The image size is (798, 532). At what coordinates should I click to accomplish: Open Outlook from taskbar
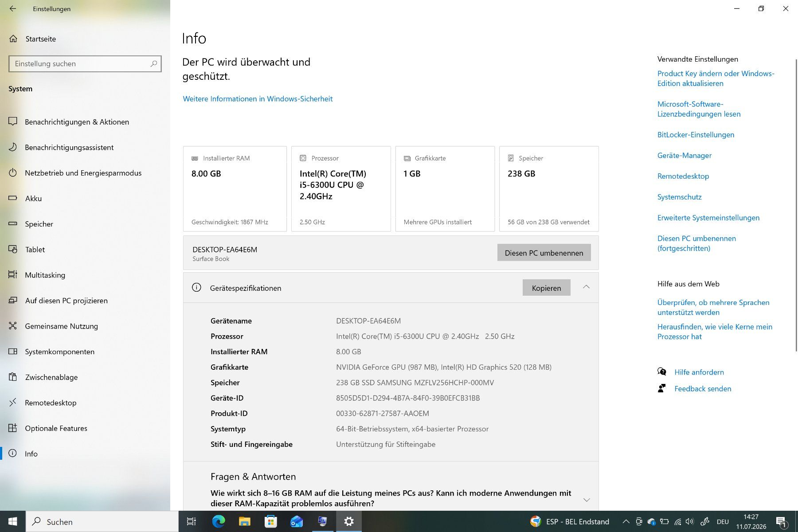297,521
